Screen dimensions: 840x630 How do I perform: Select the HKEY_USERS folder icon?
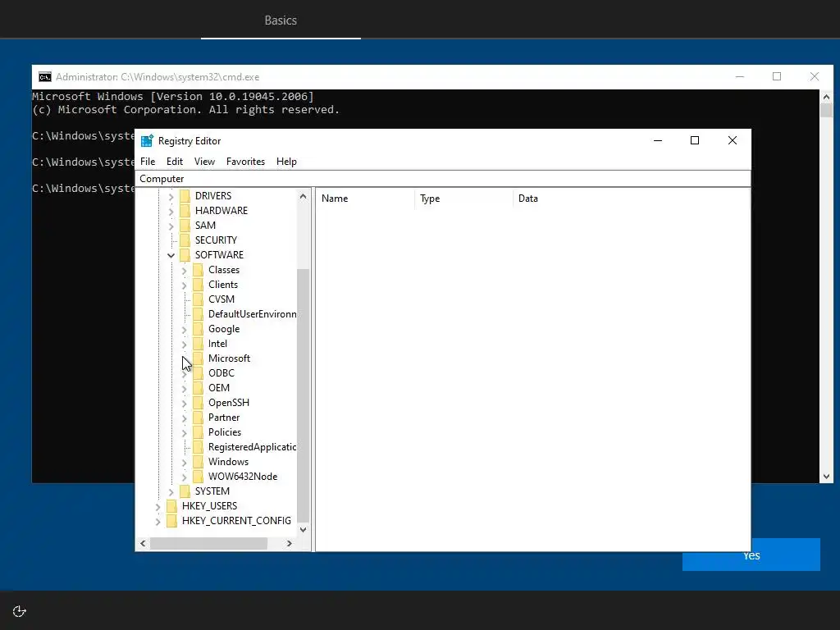(x=172, y=505)
